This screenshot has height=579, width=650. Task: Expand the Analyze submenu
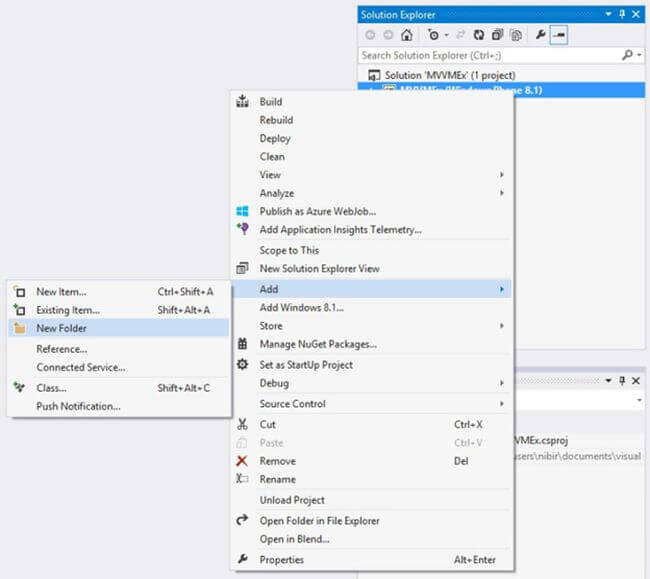point(371,193)
